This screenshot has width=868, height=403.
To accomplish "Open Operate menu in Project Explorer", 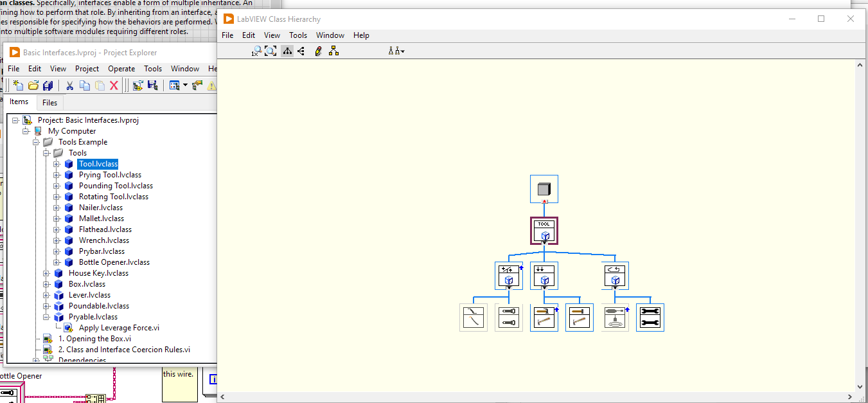I will tap(121, 69).
